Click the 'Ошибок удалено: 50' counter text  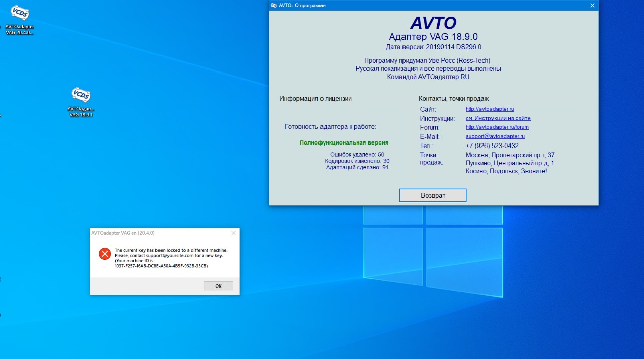(357, 154)
